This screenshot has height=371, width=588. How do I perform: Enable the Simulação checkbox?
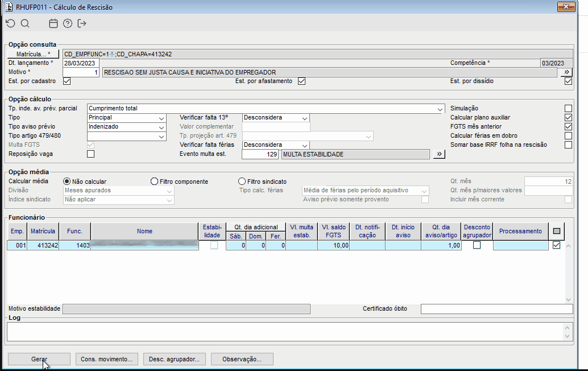[568, 109]
